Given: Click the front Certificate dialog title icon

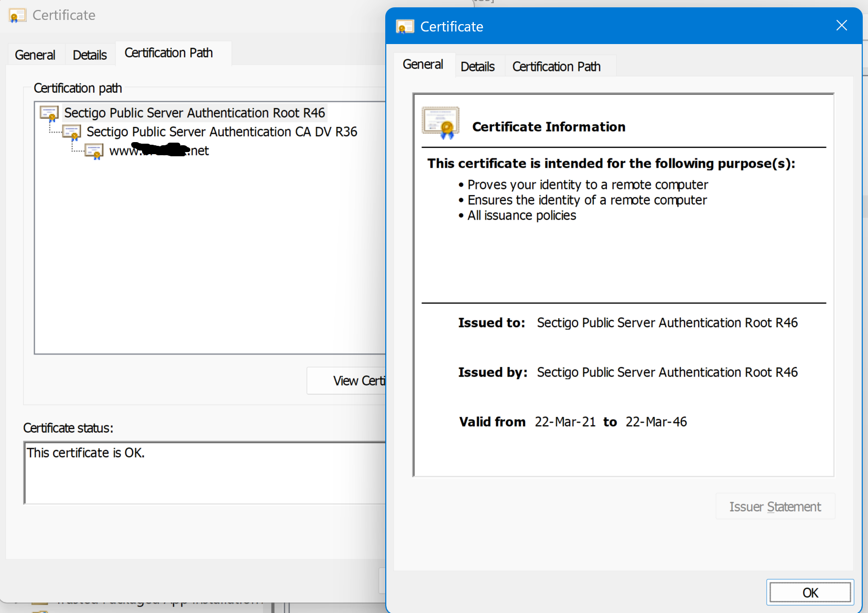Looking at the screenshot, I should [405, 27].
